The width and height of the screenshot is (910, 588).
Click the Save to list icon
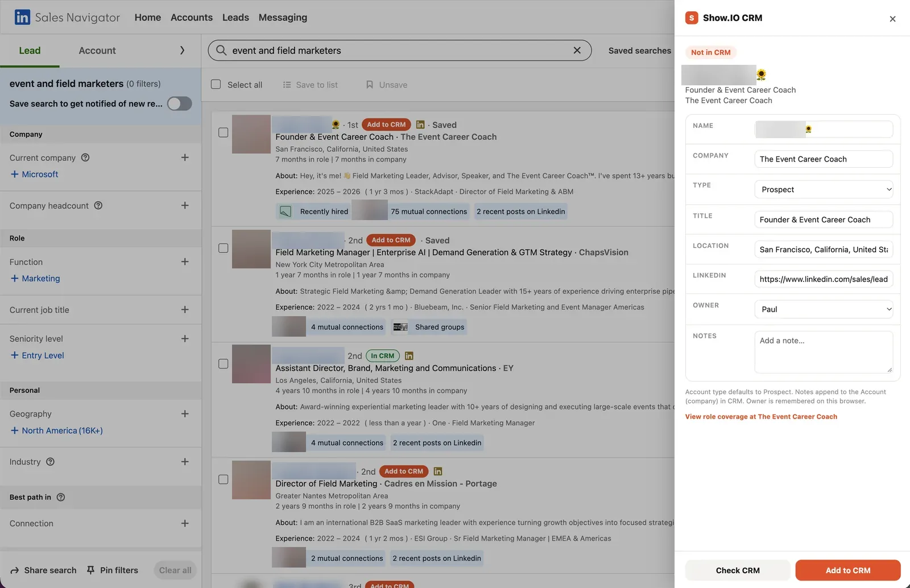point(287,85)
